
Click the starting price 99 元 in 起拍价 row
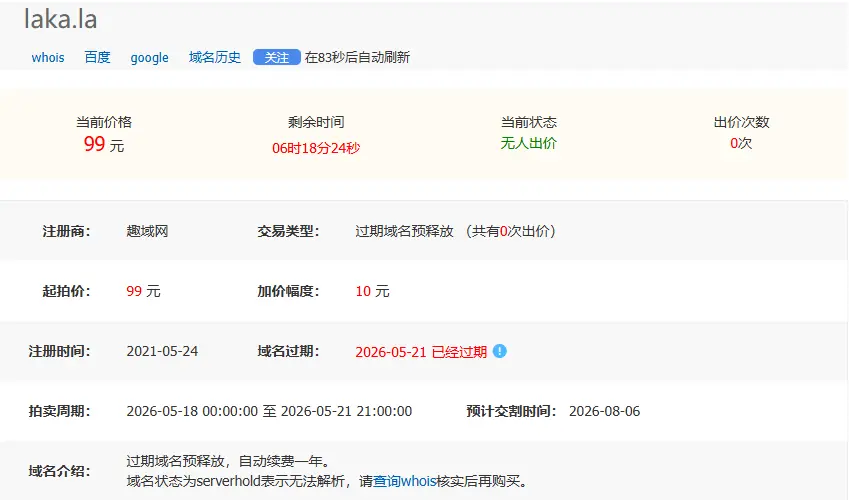pos(143,291)
